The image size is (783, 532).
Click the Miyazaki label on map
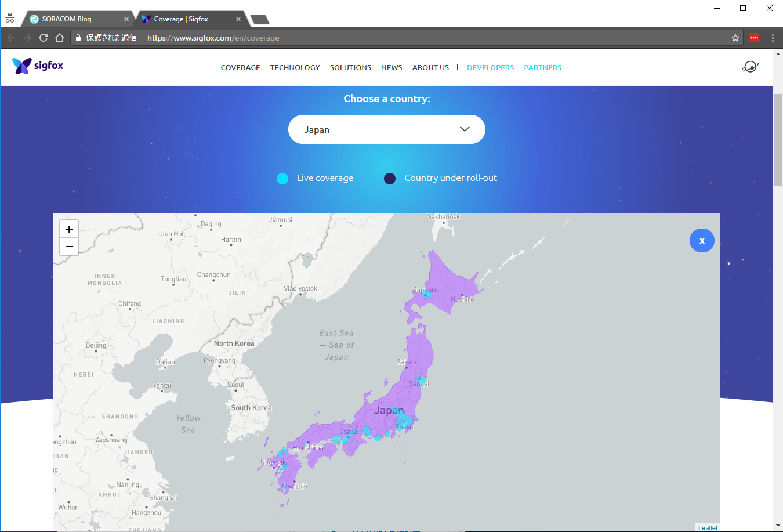tap(295, 487)
